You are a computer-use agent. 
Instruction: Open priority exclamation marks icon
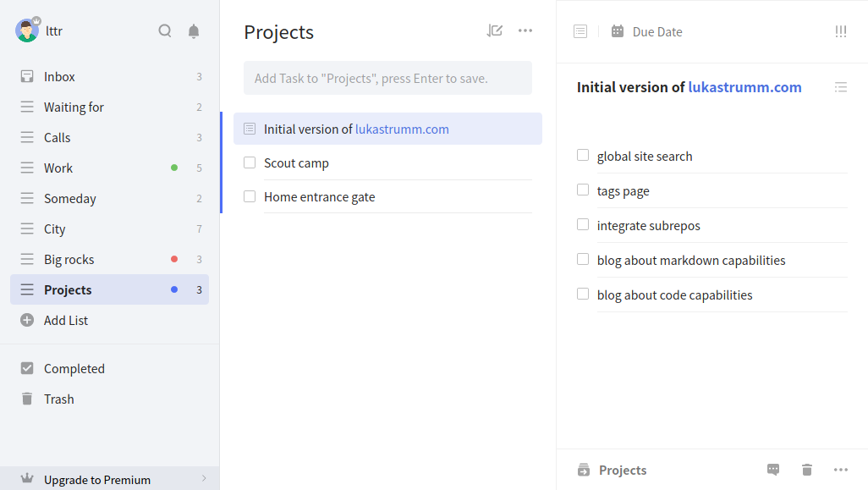coord(840,31)
